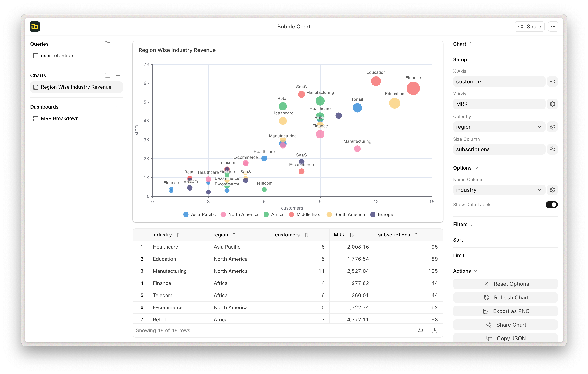This screenshot has height=374, width=588.
Task: Click the X Axis customers settings gear
Action: click(x=552, y=82)
